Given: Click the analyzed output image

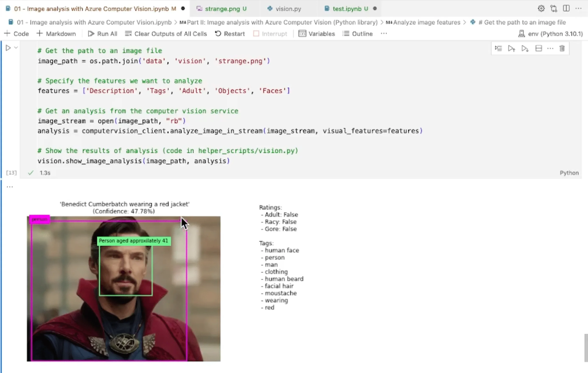Looking at the screenshot, I should pos(124,289).
